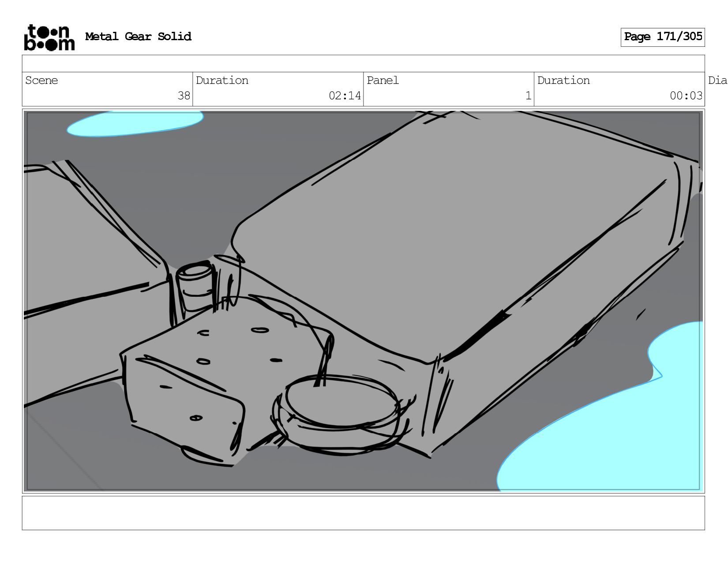Image resolution: width=728 pixels, height=563 pixels.
Task: Click the Duration label beside Scene
Action: [222, 80]
